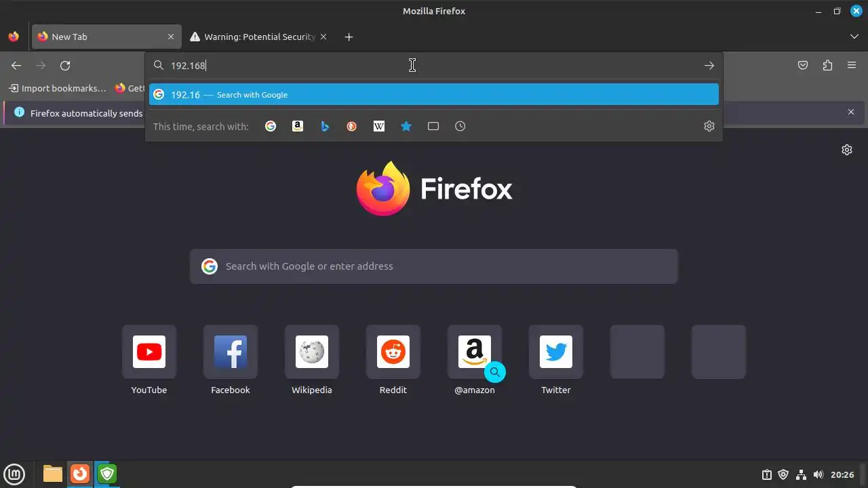Viewport: 868px width, 488px height.
Task: Open the Linux Mint start menu
Action: (x=15, y=474)
